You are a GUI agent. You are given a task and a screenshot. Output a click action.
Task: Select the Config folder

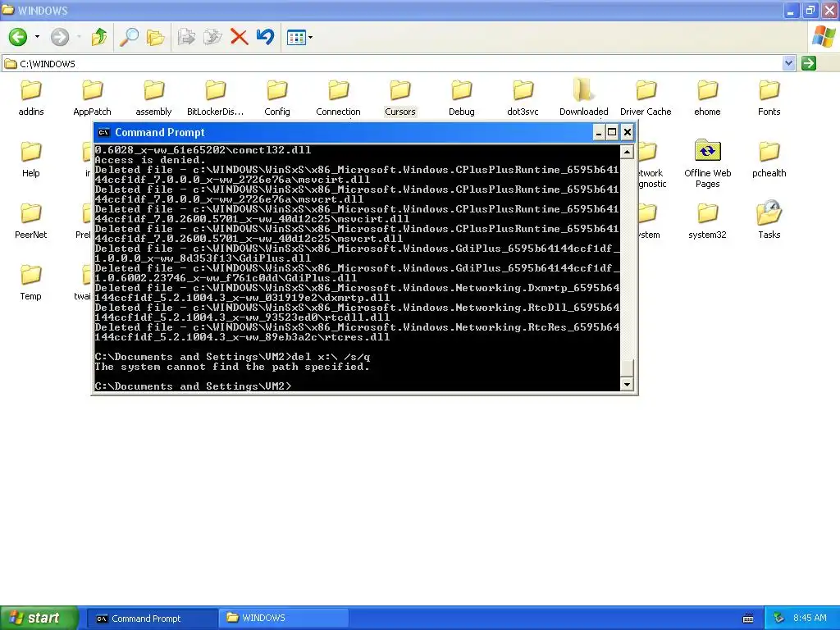277,98
